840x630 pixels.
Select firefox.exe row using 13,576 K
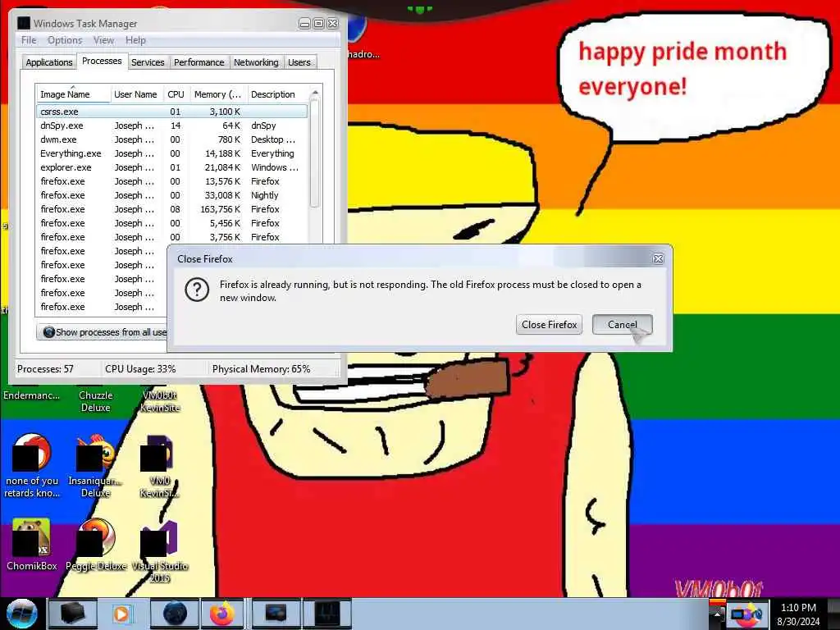click(172, 181)
